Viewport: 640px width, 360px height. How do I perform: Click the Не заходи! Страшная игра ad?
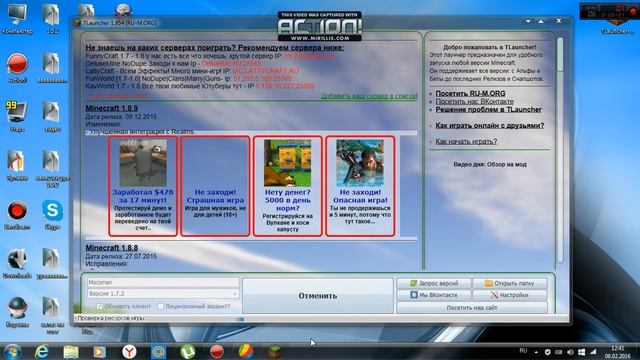pyautogui.click(x=215, y=186)
